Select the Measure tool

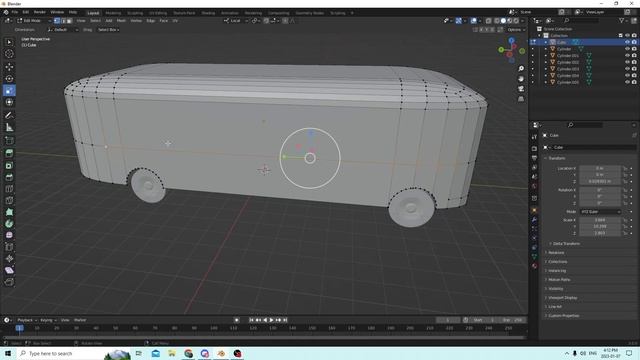(9, 128)
